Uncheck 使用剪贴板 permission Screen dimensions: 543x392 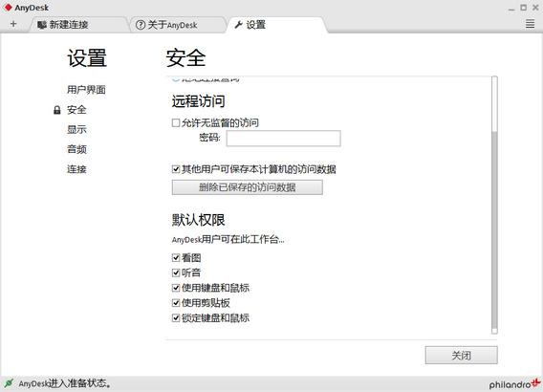point(176,303)
